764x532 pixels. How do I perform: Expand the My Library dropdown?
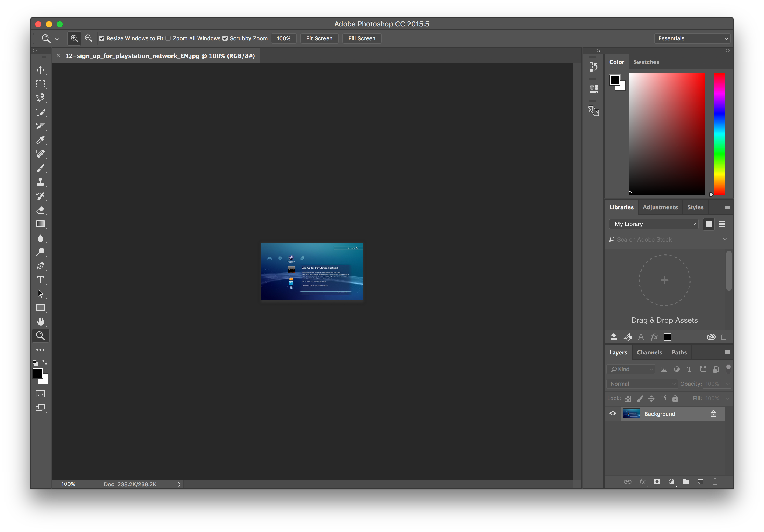(654, 224)
